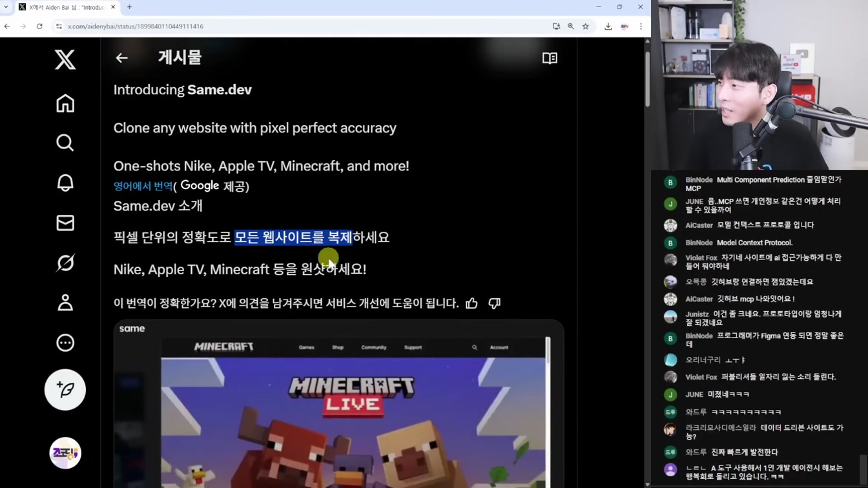Open browser downloads

click(608, 26)
